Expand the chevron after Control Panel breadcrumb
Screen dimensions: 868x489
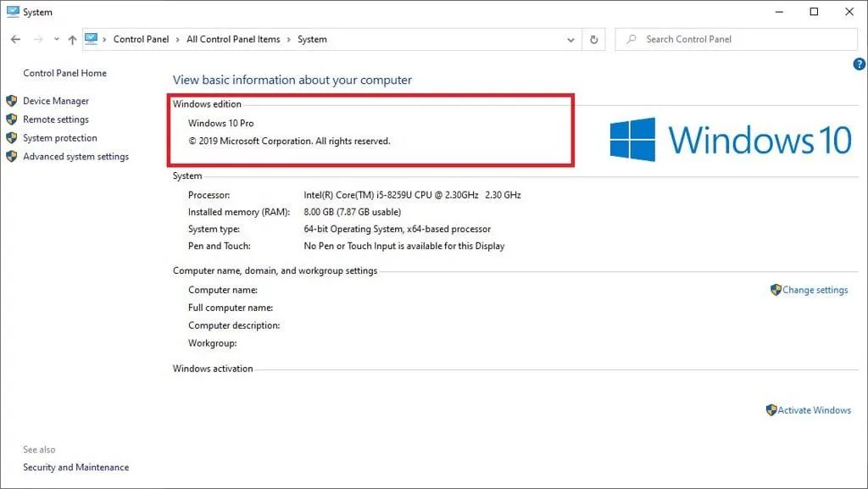[177, 40]
